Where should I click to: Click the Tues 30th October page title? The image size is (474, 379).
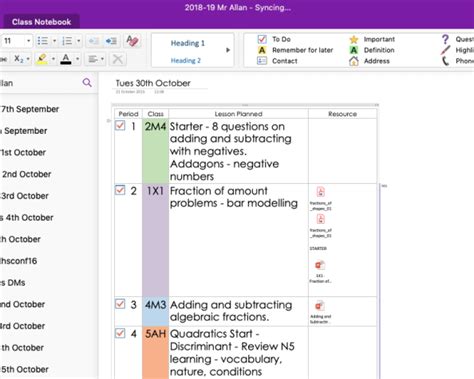tap(153, 83)
